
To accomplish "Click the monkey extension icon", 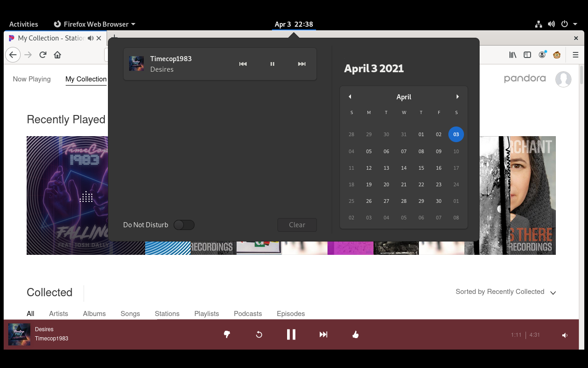I will tap(557, 55).
